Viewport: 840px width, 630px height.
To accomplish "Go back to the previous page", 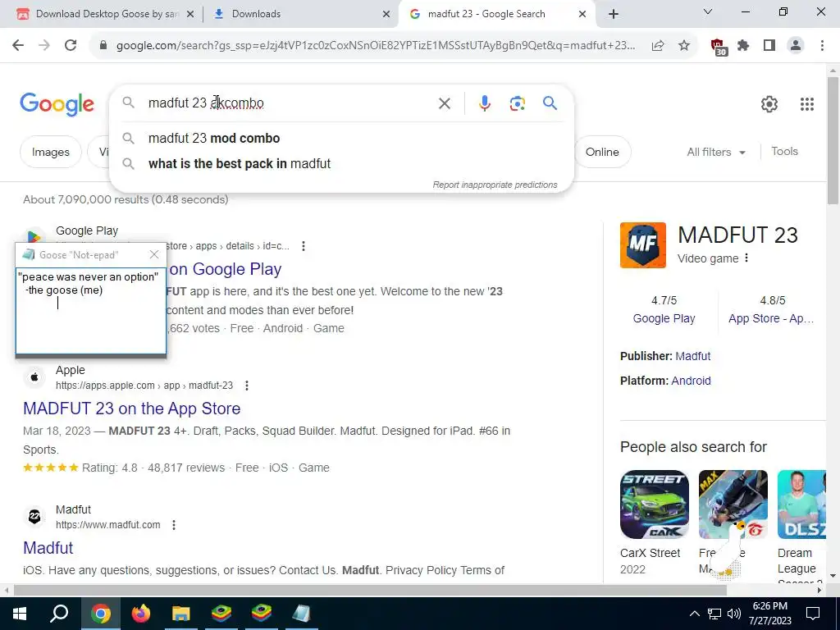I will pyautogui.click(x=18, y=46).
